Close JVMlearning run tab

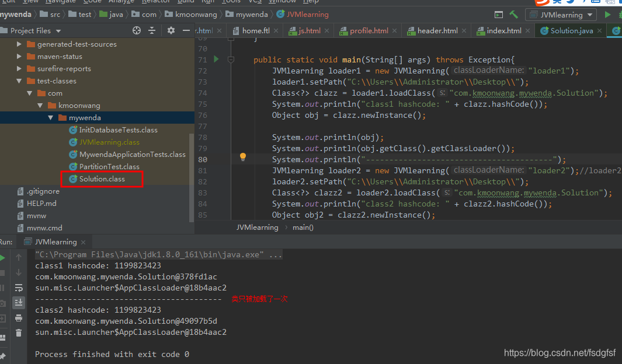point(83,242)
